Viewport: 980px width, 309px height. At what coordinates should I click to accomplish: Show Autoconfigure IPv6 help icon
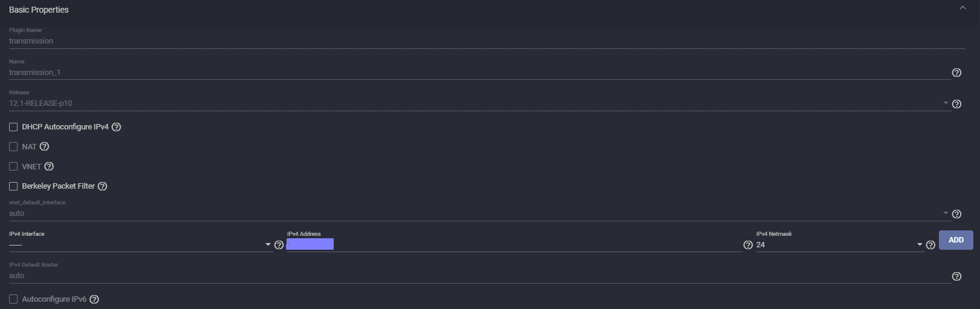[x=94, y=299]
